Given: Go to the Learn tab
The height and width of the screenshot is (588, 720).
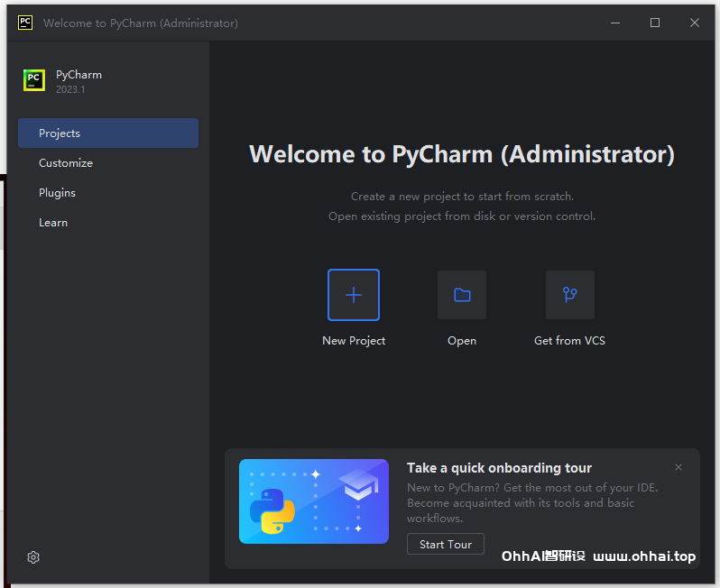Looking at the screenshot, I should pos(108,223).
